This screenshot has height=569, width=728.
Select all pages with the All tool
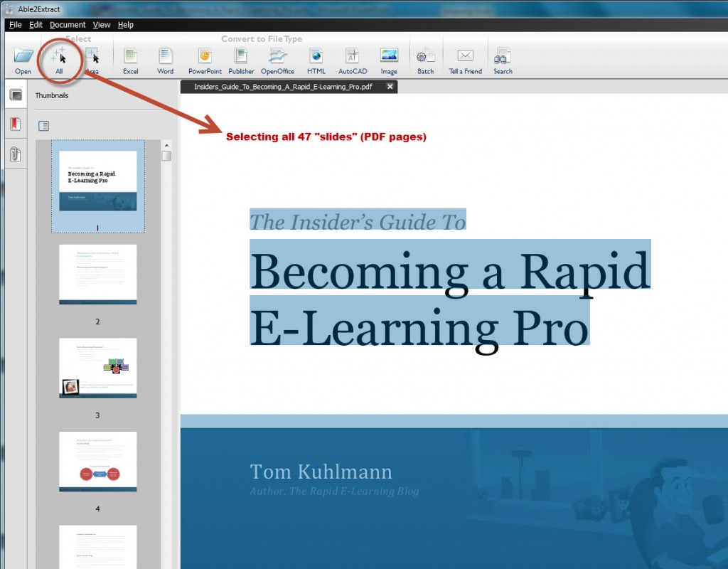59,61
